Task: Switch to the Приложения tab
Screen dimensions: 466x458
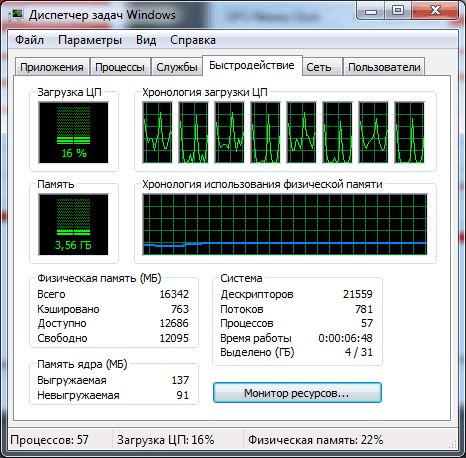Action: click(x=52, y=67)
